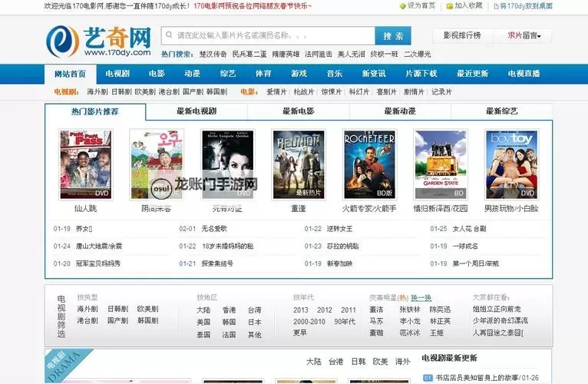The height and width of the screenshot is (384, 588).
Task: Click 爱情片 movie genre link
Action: [x=276, y=91]
